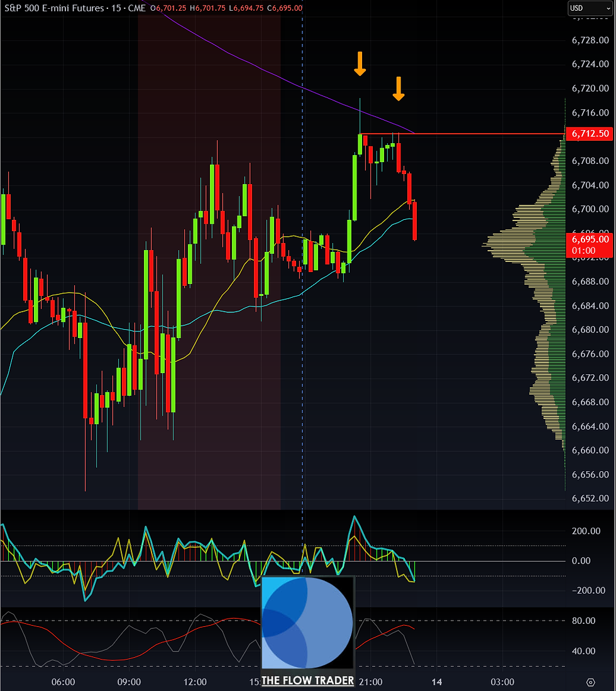The image size is (616, 691).
Task: Click the open value O6,701.25
Action: click(x=169, y=8)
